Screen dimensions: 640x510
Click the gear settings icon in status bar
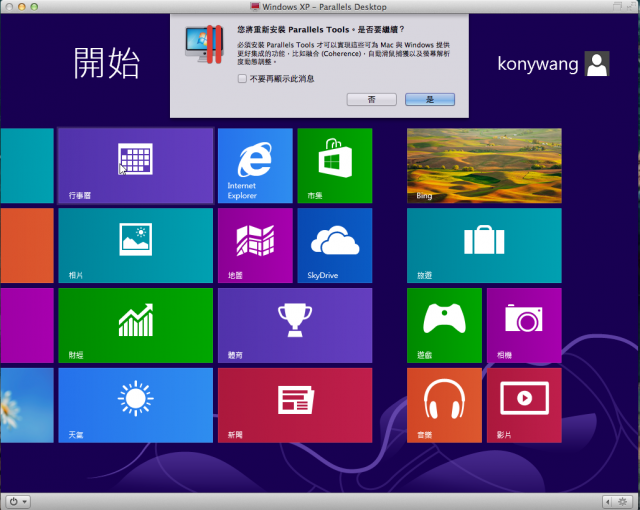[622, 501]
